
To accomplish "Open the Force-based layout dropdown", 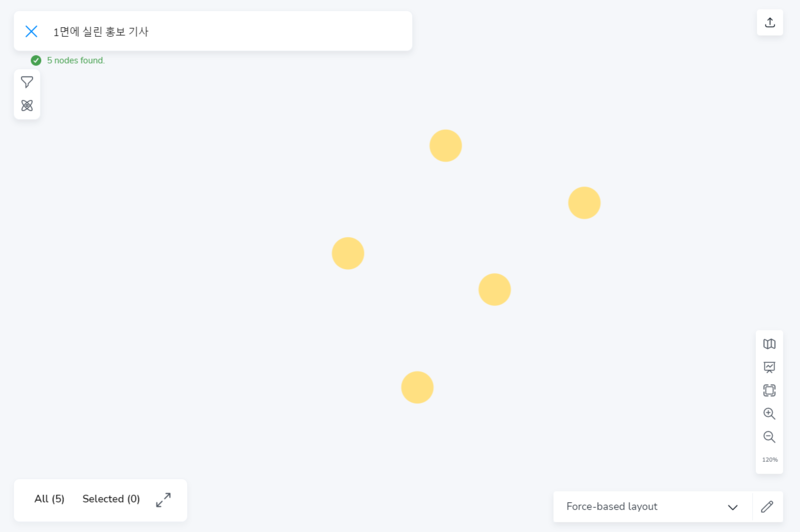I will point(640,507).
